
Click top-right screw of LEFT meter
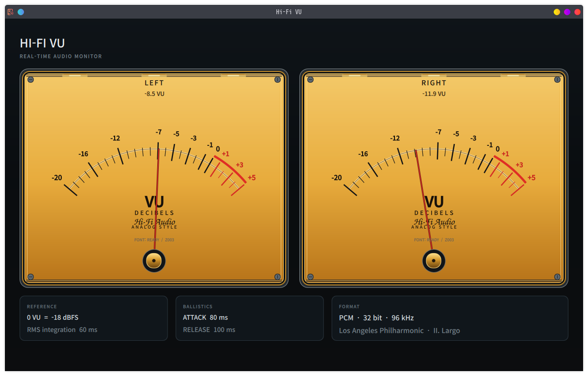pyautogui.click(x=277, y=79)
